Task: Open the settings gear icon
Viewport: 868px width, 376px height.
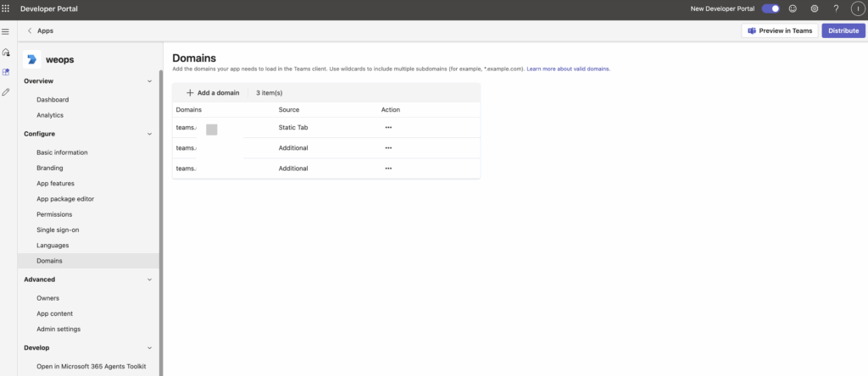Action: tap(815, 8)
